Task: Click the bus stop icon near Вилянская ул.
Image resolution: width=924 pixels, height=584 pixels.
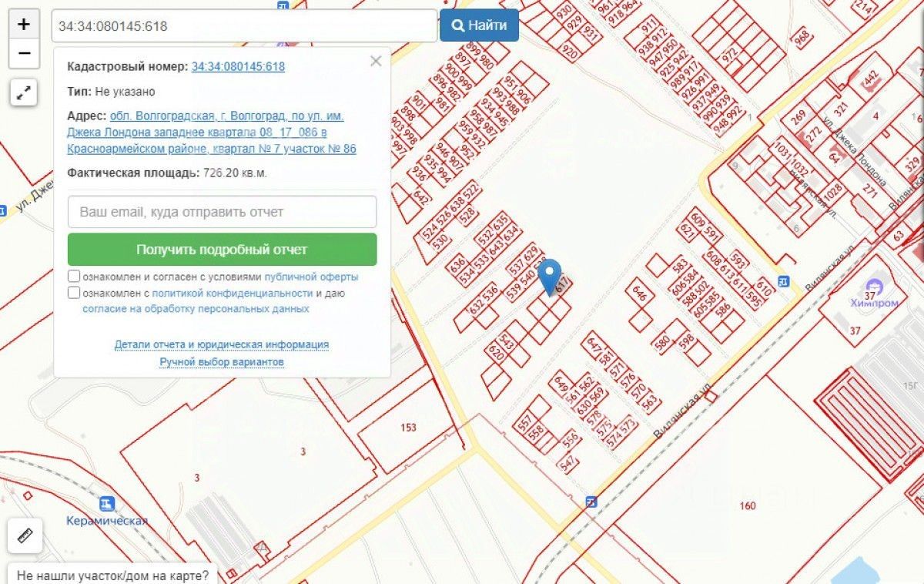Action: pos(784,283)
